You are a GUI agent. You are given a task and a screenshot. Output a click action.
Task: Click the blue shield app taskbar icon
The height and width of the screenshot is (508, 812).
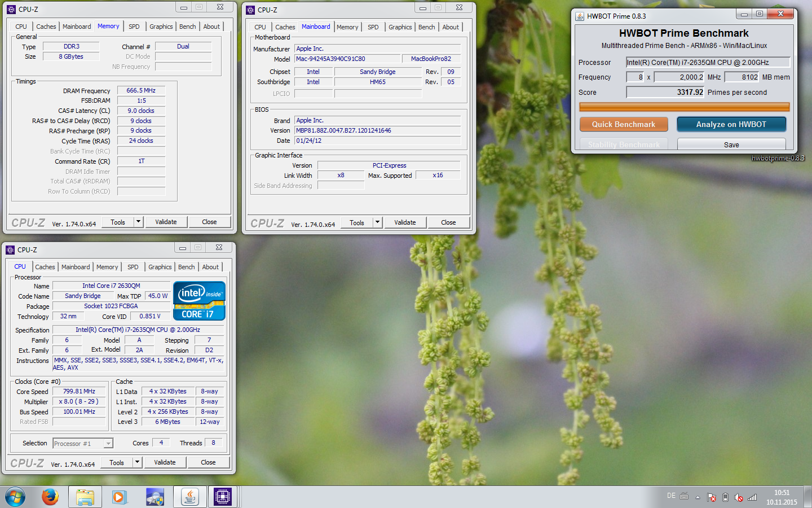tap(155, 497)
